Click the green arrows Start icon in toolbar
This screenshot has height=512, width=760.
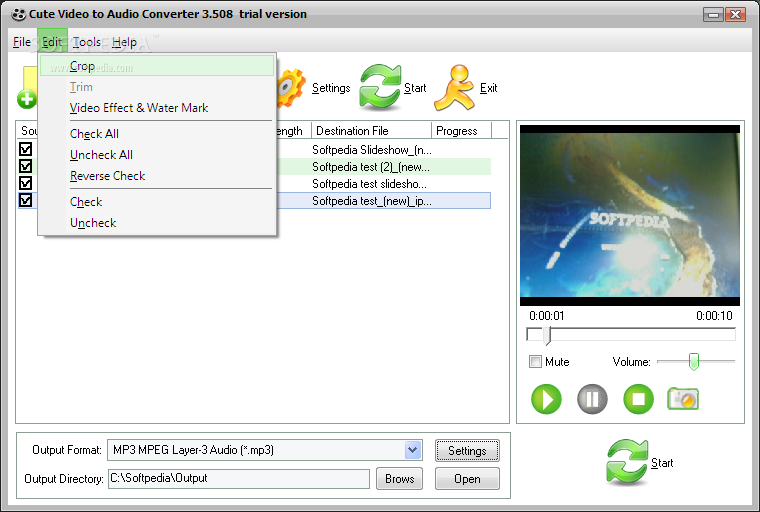[x=380, y=87]
